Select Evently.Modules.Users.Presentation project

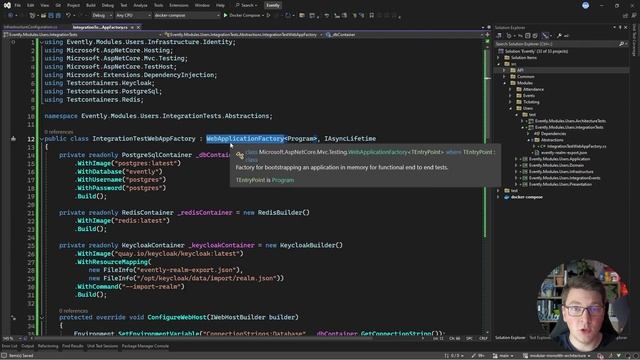(x=560, y=184)
